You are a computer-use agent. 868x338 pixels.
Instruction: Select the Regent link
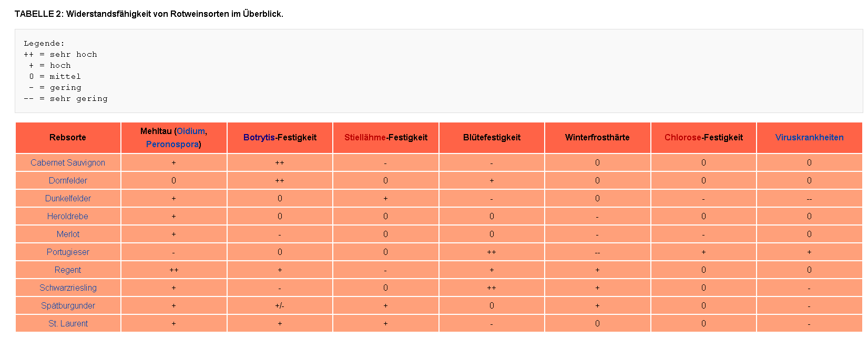pos(68,270)
